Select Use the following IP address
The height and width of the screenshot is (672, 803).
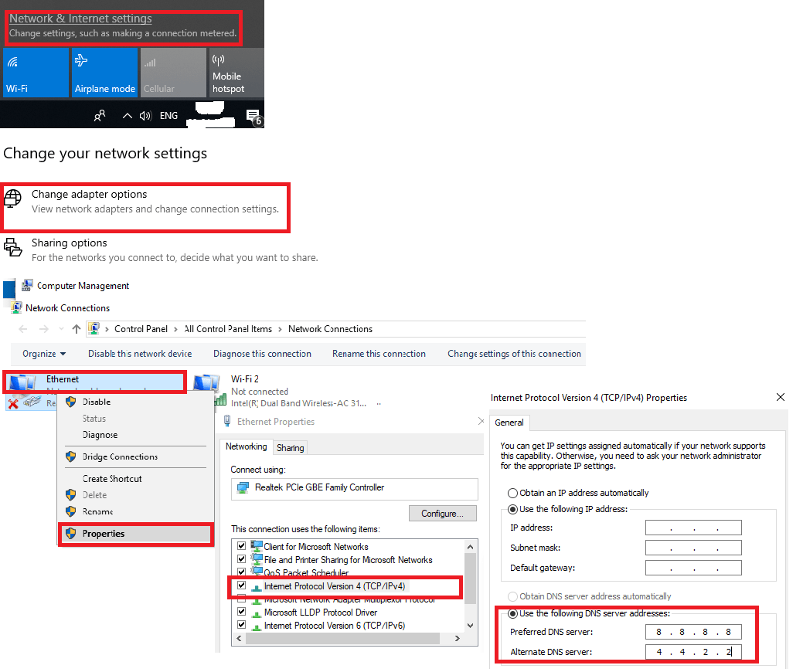(x=512, y=511)
